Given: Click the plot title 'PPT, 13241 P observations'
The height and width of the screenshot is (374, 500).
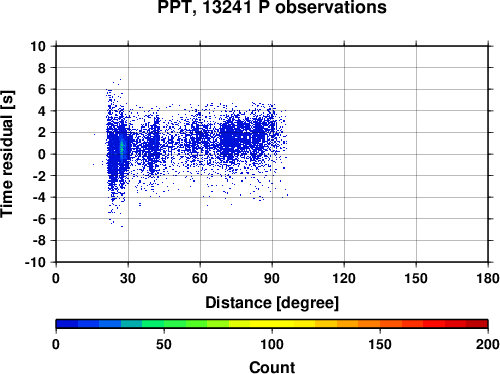Looking at the screenshot, I should [x=272, y=7].
